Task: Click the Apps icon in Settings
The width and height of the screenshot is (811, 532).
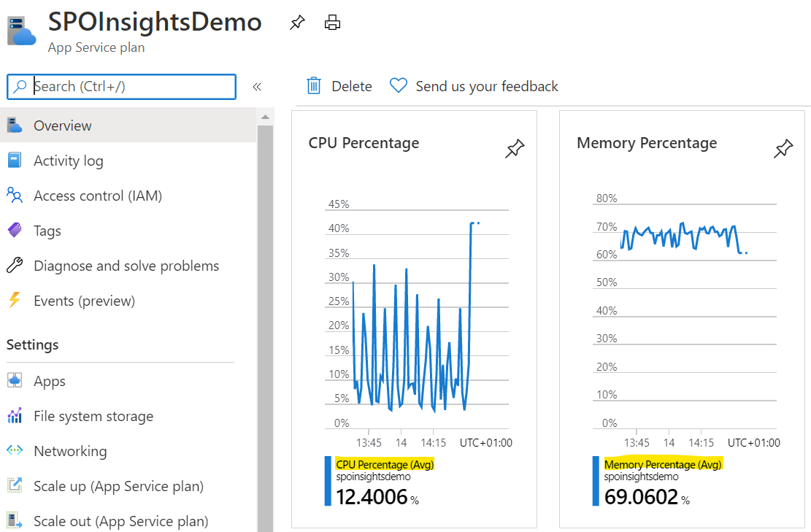Action: click(15, 380)
